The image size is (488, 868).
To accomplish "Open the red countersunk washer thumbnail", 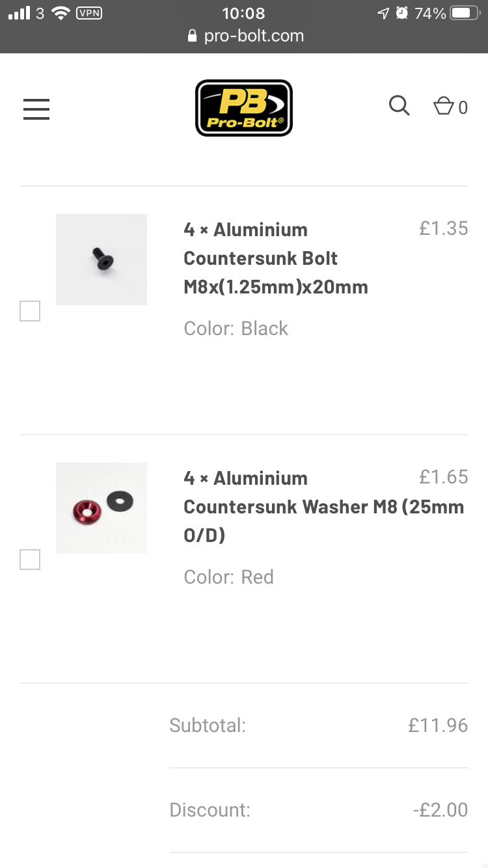I will click(x=102, y=508).
